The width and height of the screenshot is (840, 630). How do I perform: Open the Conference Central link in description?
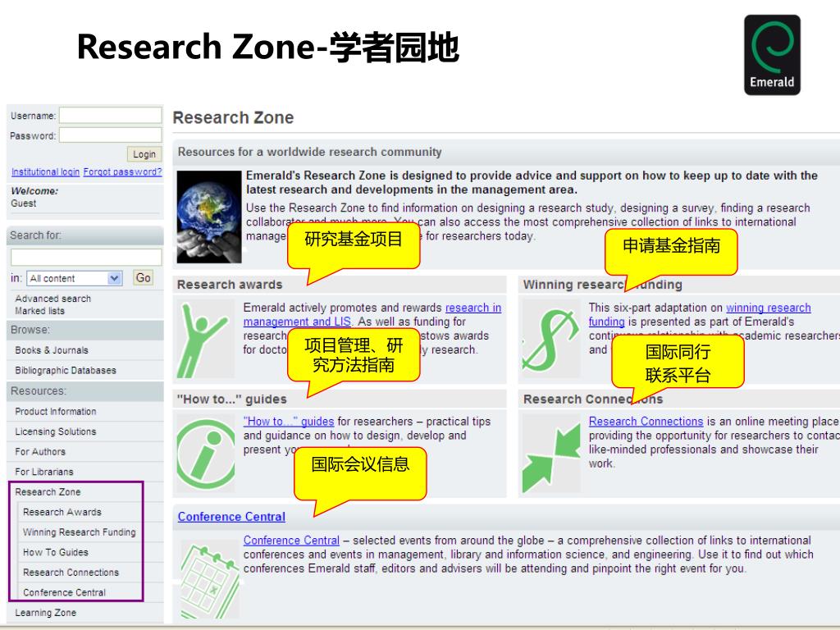click(291, 541)
